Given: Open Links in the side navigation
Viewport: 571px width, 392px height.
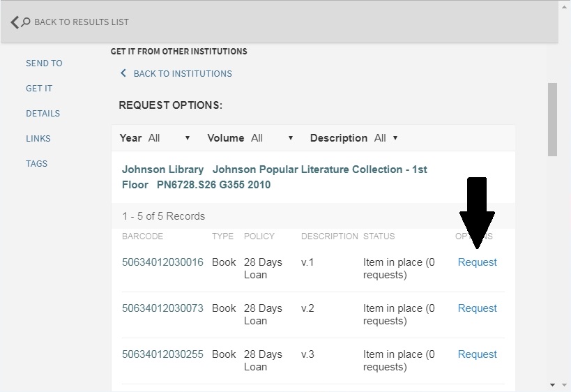Looking at the screenshot, I should click(x=38, y=139).
